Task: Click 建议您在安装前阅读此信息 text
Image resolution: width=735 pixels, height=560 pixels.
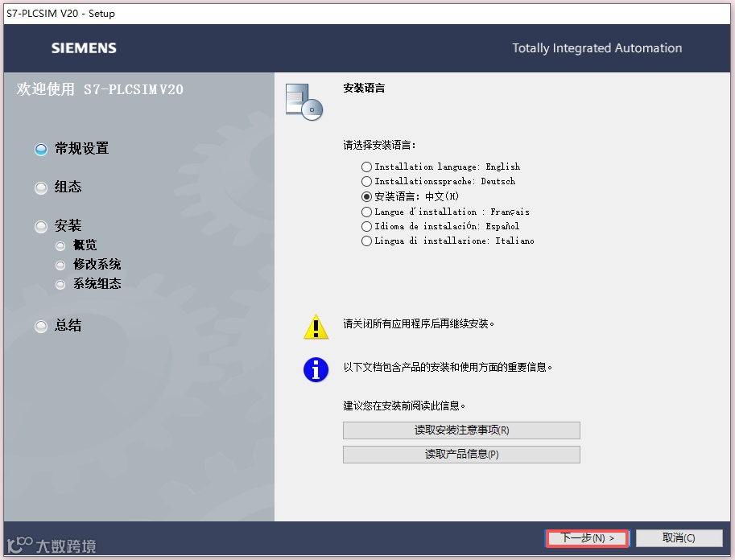Action: pyautogui.click(x=404, y=406)
